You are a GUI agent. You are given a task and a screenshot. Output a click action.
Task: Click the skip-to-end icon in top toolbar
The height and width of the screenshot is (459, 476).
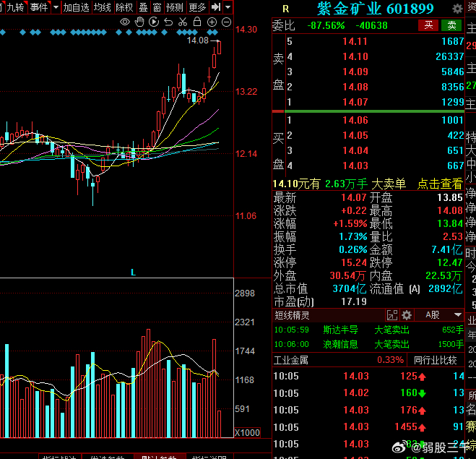(216, 7)
